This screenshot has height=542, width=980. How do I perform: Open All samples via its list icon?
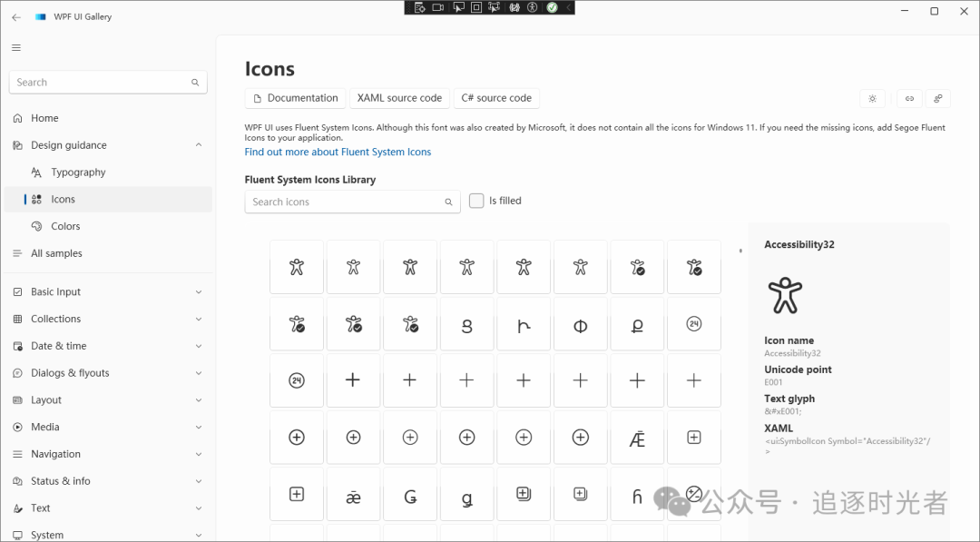coord(17,253)
